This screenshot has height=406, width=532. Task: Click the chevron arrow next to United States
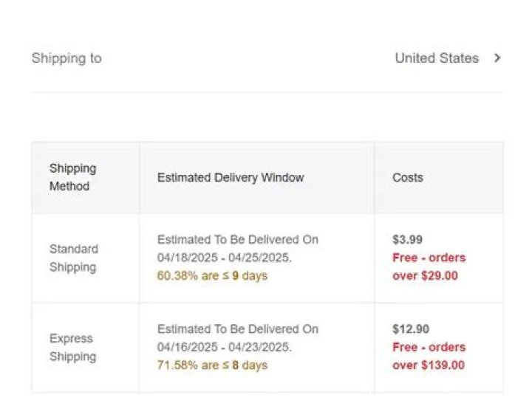[497, 58]
